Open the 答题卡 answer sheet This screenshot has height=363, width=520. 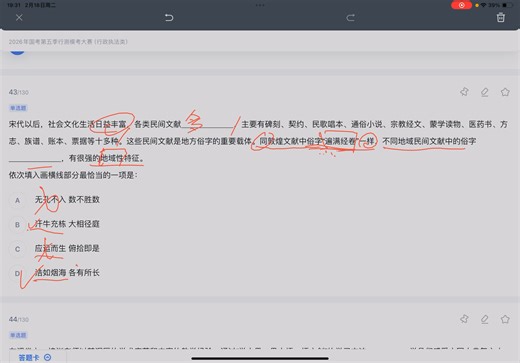click(x=35, y=357)
